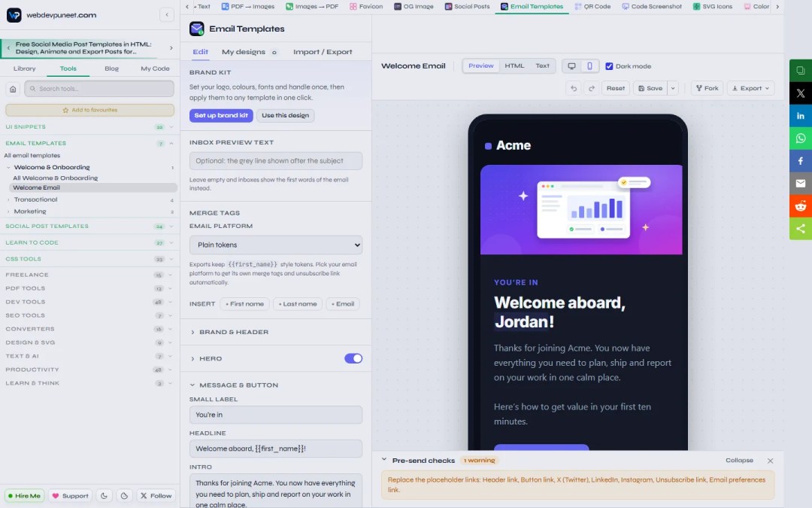Share on X using side icon

pos(801,93)
